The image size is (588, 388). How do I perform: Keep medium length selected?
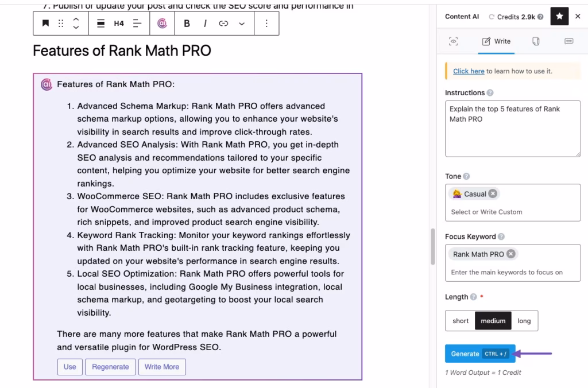coord(493,321)
